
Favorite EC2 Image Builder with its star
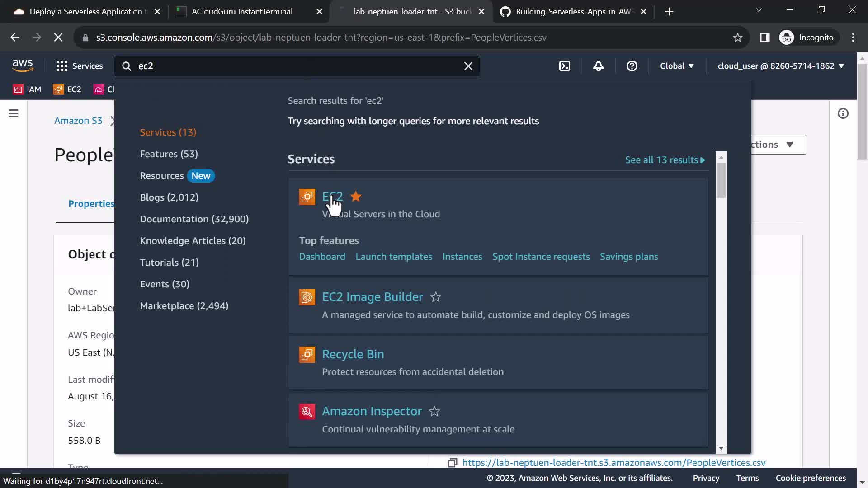[x=436, y=297]
